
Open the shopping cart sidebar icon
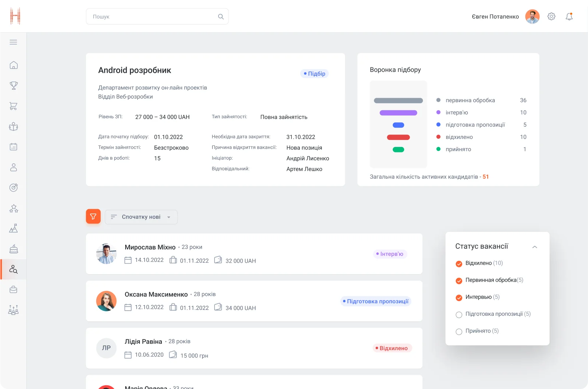coord(14,106)
